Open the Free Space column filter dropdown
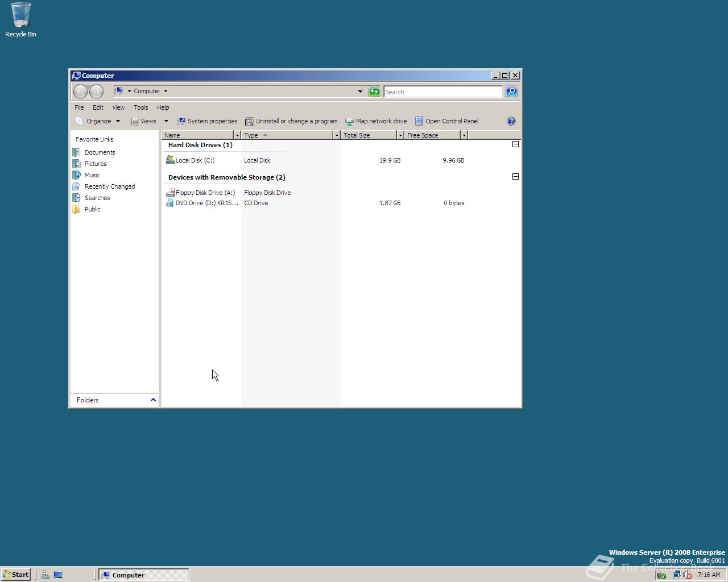 [464, 135]
